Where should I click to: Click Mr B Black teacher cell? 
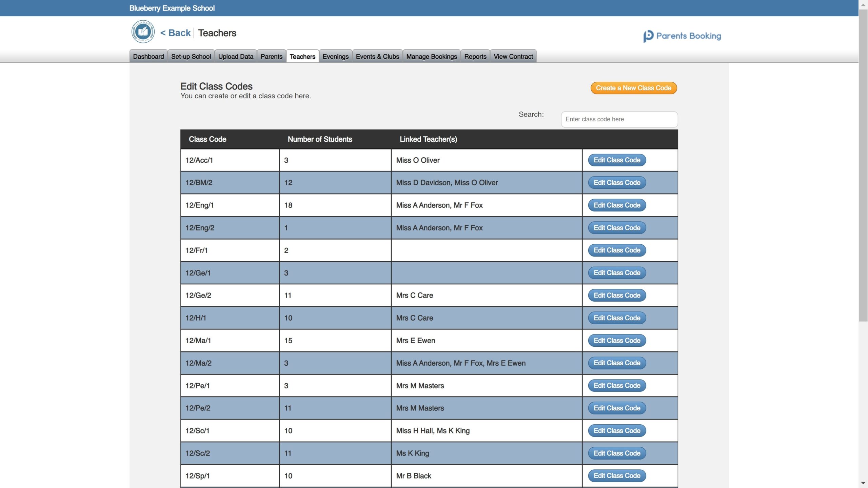click(x=487, y=476)
